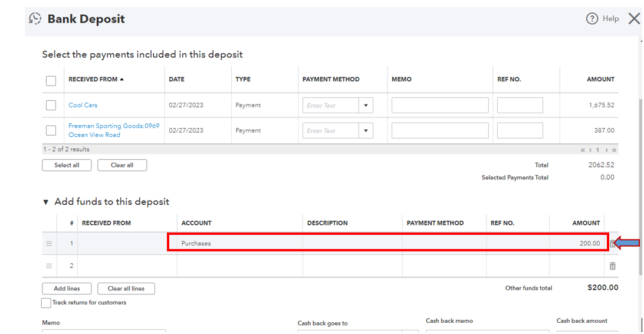Toggle the select-all header checkbox
The height and width of the screenshot is (334, 644).
pos(51,81)
